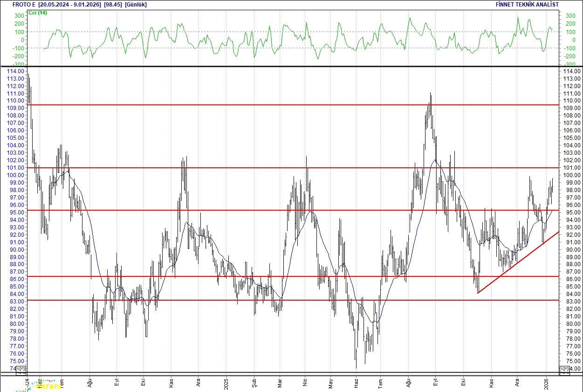Click the 300 label on left CCI axis
Image resolution: width=583 pixels, height=392 pixels.
tap(19, 15)
